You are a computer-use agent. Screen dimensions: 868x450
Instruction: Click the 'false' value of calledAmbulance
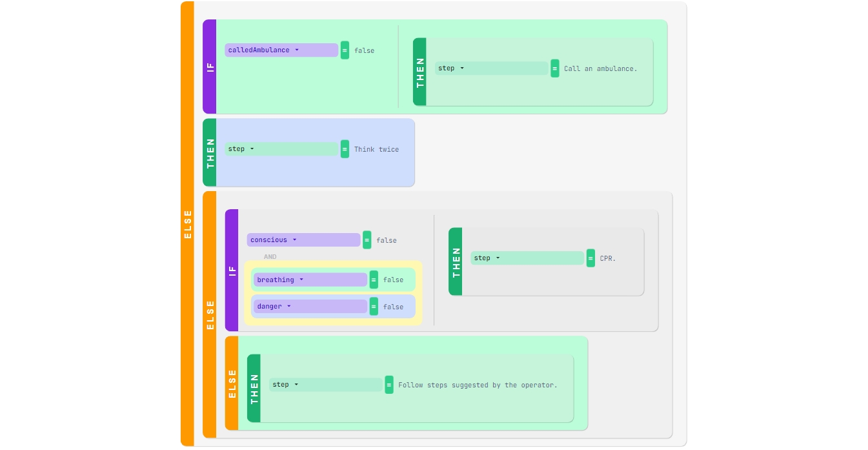(x=364, y=51)
